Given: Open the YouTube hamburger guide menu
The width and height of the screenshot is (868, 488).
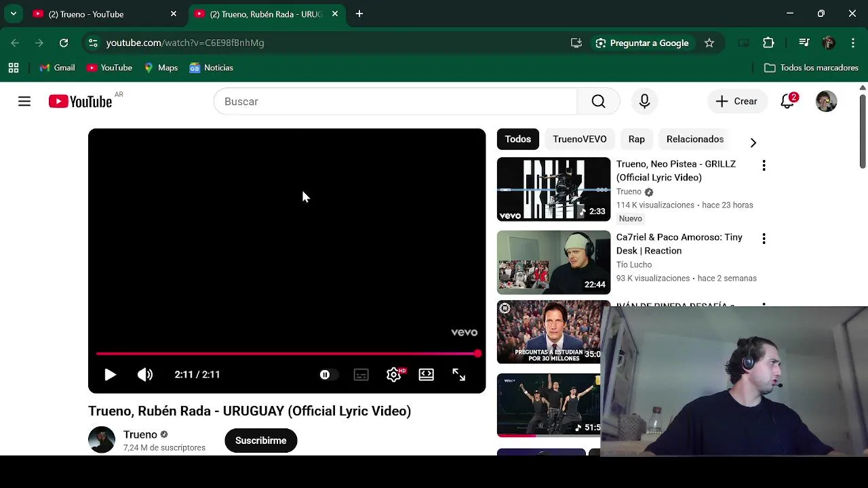Looking at the screenshot, I should (24, 102).
